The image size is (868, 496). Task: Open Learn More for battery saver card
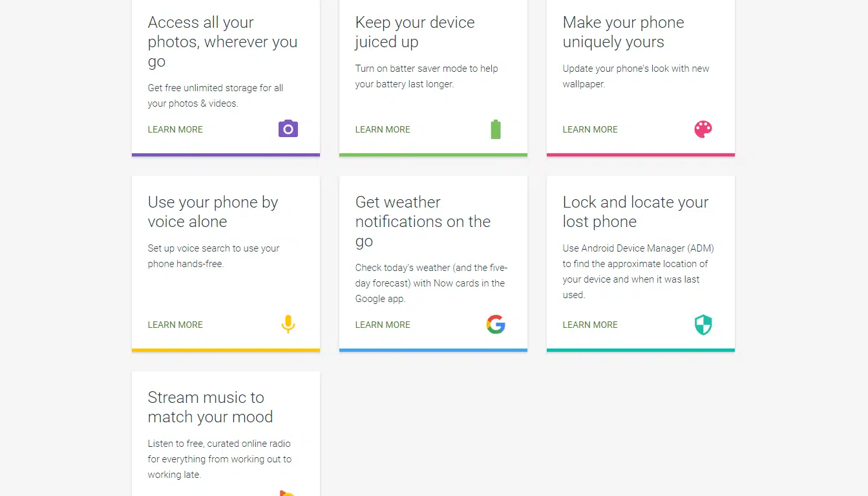pos(383,129)
